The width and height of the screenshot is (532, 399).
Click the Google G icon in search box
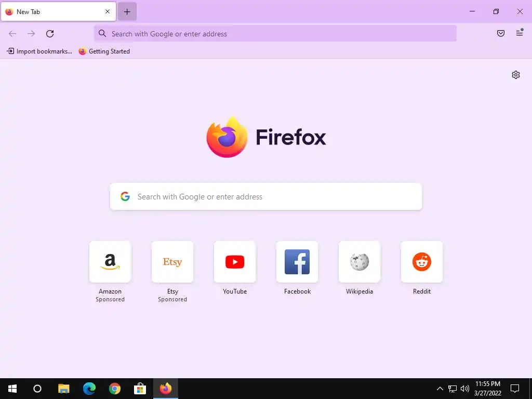click(125, 196)
